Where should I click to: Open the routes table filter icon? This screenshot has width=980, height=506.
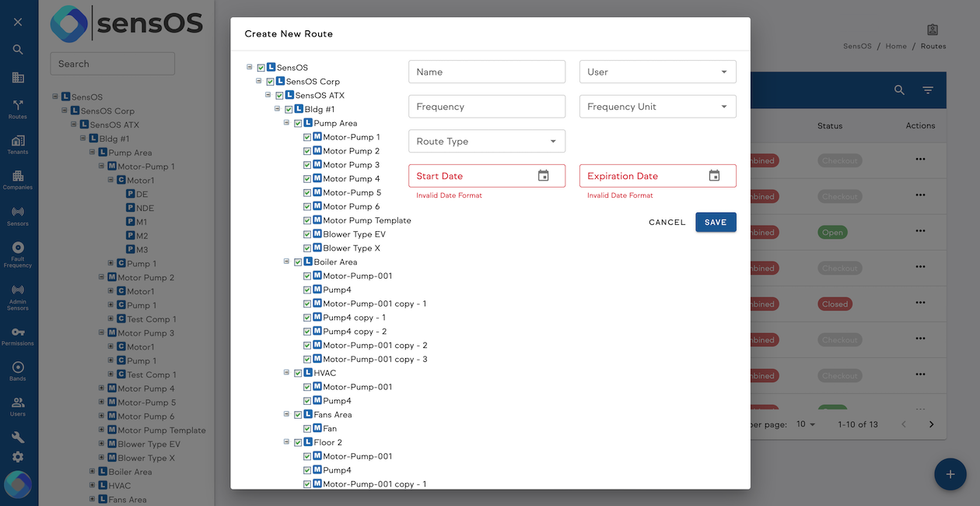(x=928, y=90)
